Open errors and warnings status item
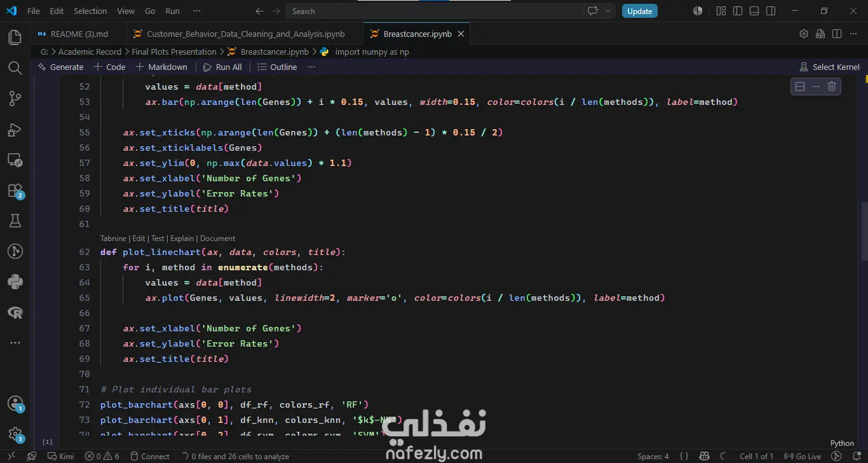868x463 pixels. [102, 456]
